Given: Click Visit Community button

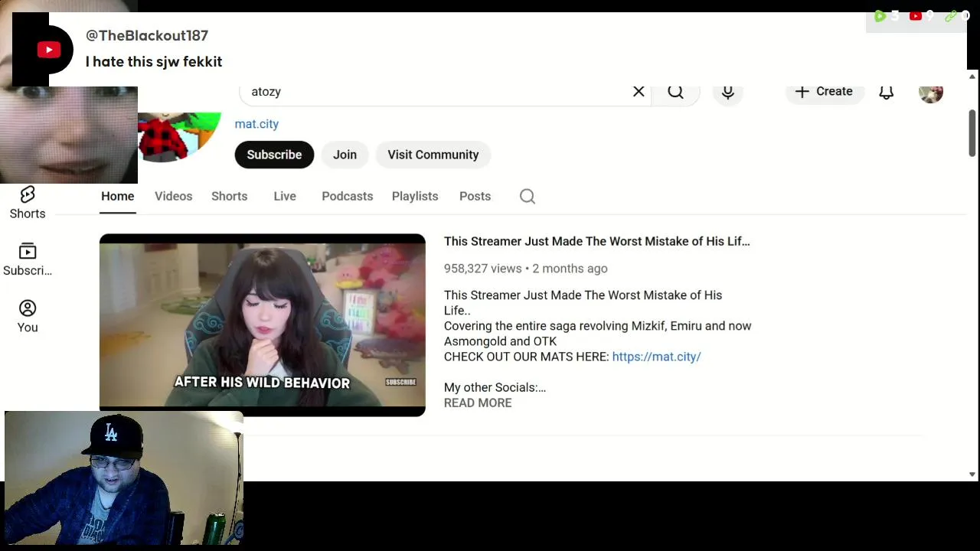Looking at the screenshot, I should [433, 155].
